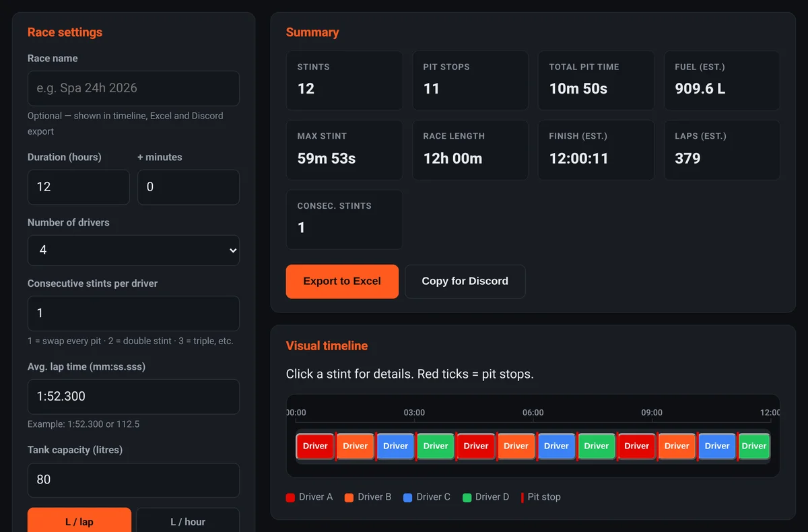Click the MAX STINT summary card
The height and width of the screenshot is (532, 808).
tap(345, 150)
